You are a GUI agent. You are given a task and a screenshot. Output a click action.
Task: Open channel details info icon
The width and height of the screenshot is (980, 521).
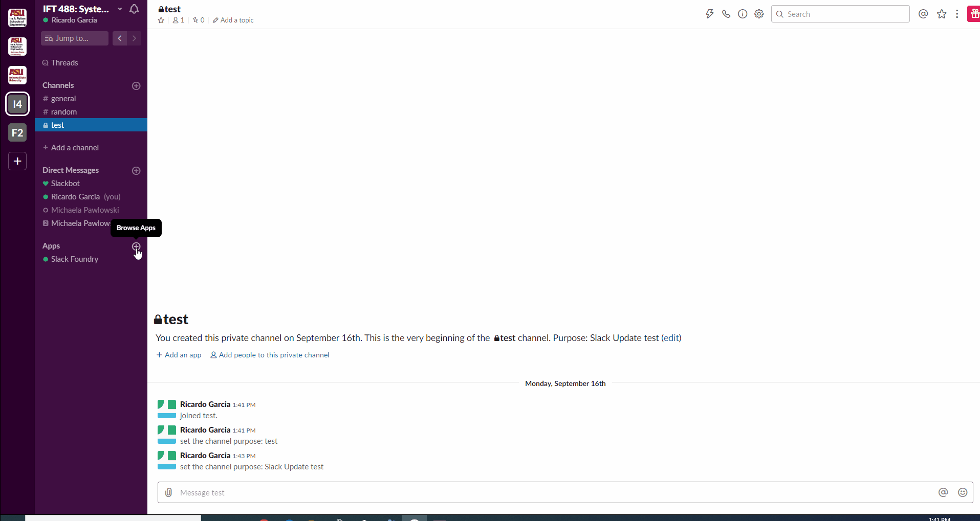pos(742,14)
